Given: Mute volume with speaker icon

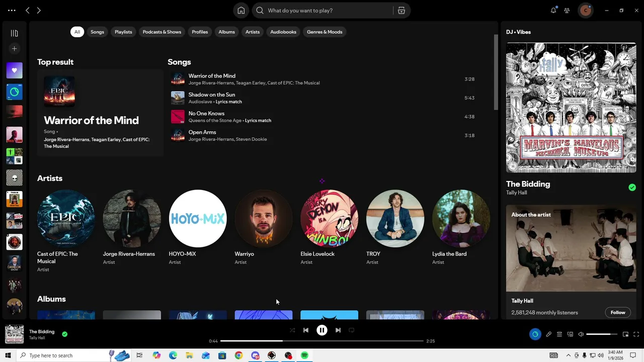Looking at the screenshot, I should [x=581, y=334].
